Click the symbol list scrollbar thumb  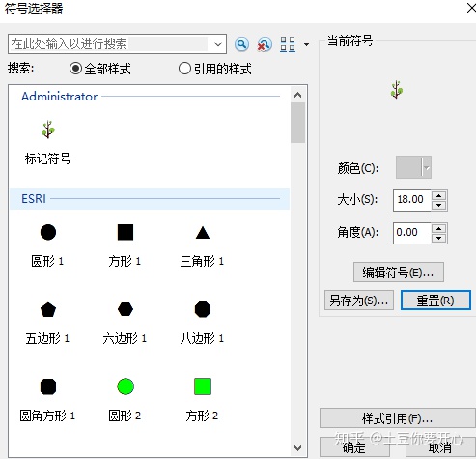(297, 123)
